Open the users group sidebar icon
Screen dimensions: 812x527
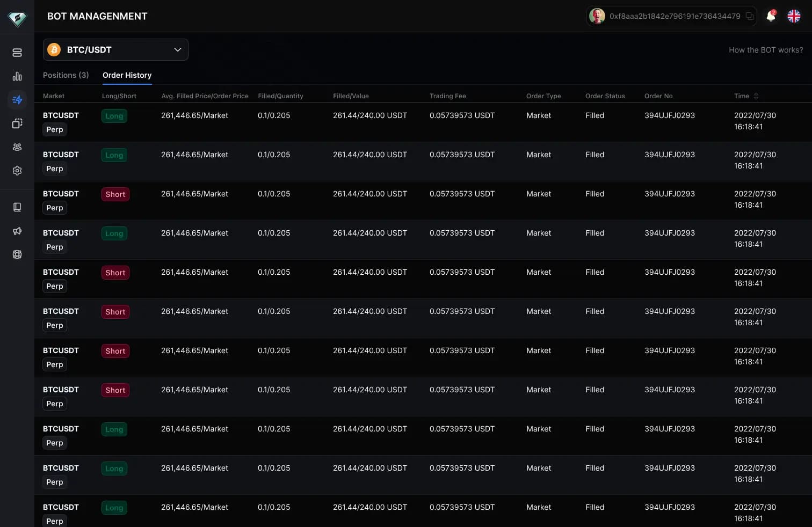coord(17,147)
